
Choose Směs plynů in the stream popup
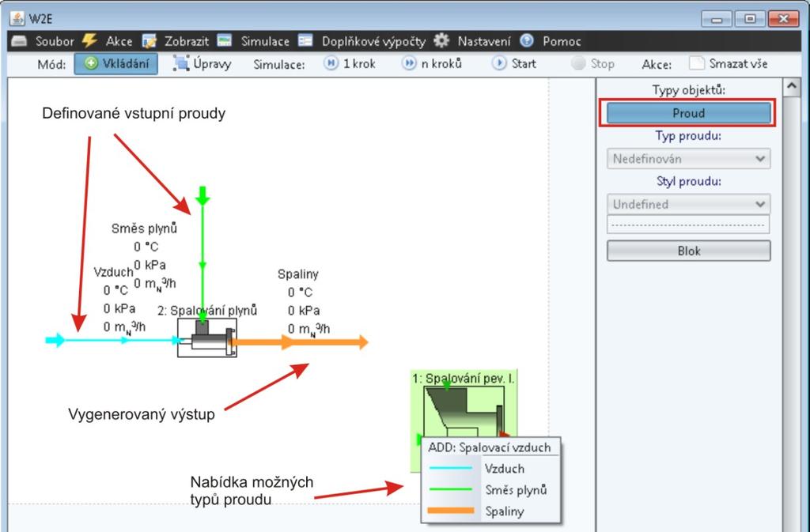[x=516, y=490]
